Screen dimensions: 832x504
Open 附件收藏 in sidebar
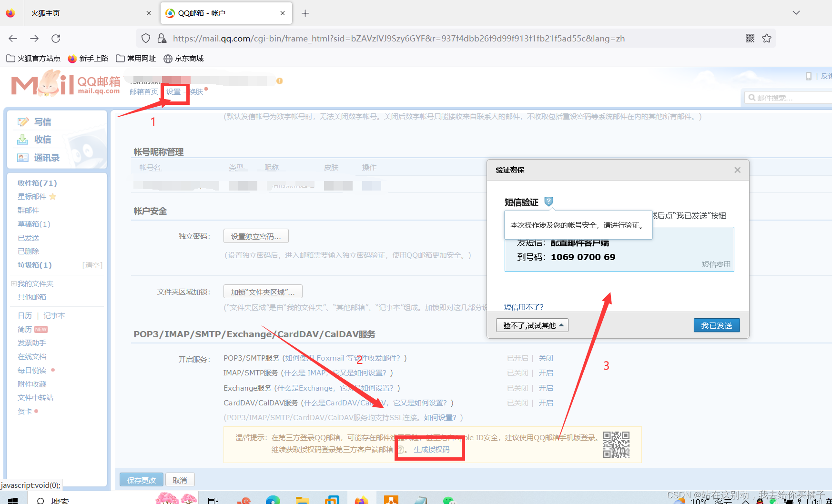point(32,384)
